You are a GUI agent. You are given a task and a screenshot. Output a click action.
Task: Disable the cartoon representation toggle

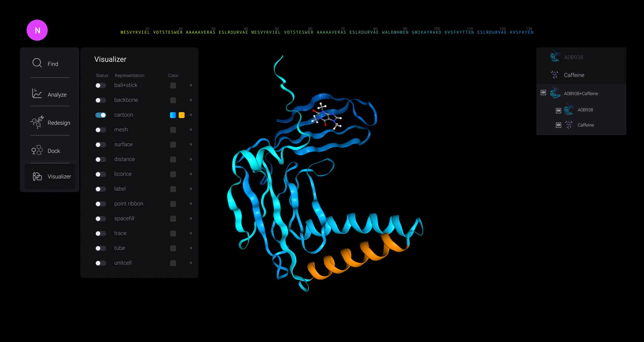click(101, 115)
